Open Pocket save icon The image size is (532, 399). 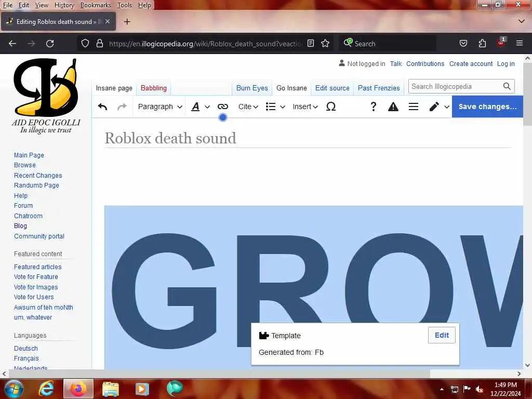pos(463,44)
